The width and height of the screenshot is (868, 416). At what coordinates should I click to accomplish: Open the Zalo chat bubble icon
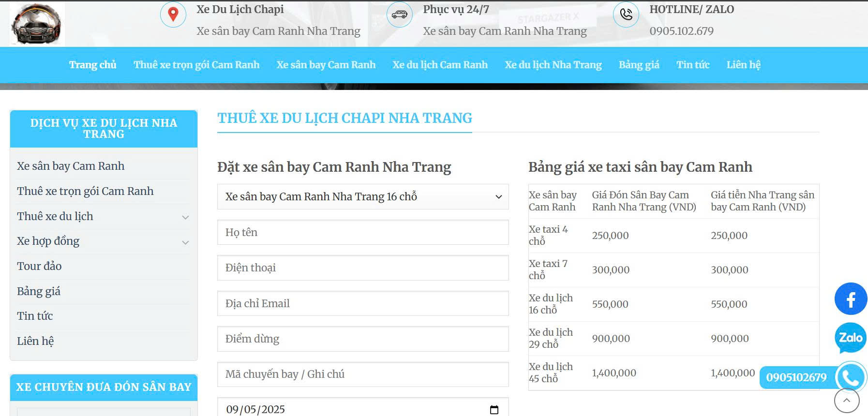(x=850, y=338)
